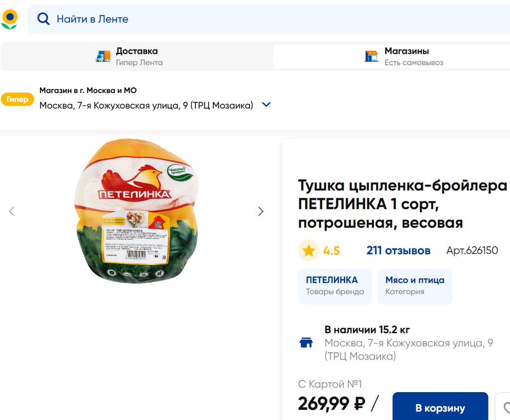Open ПЕТЕЛИНКА brand products
Screen dimensions: 510x420
(335, 286)
